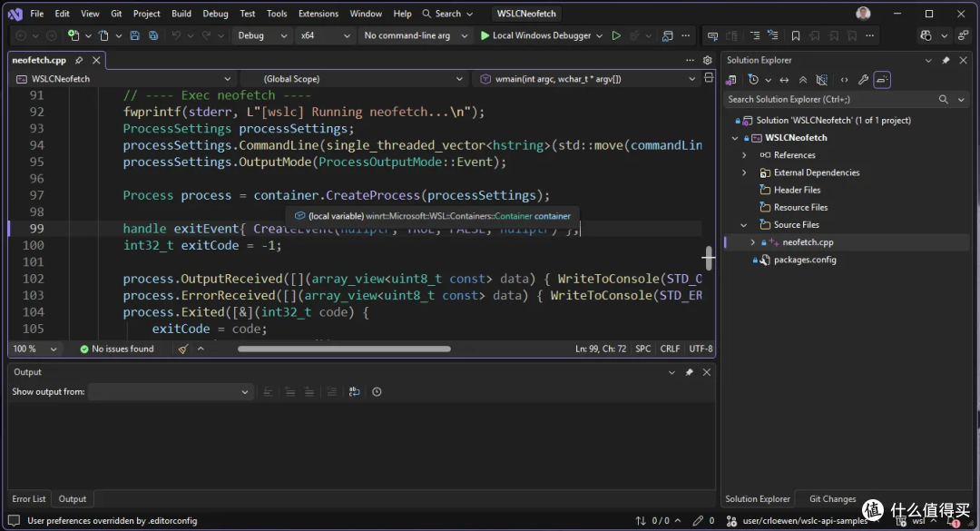Open editor settings gear icon
The image size is (980, 531).
[708, 60]
